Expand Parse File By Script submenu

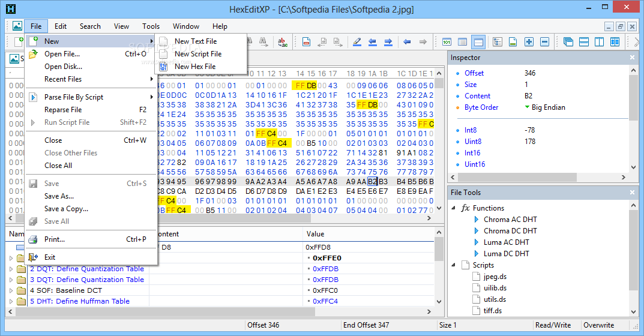91,97
